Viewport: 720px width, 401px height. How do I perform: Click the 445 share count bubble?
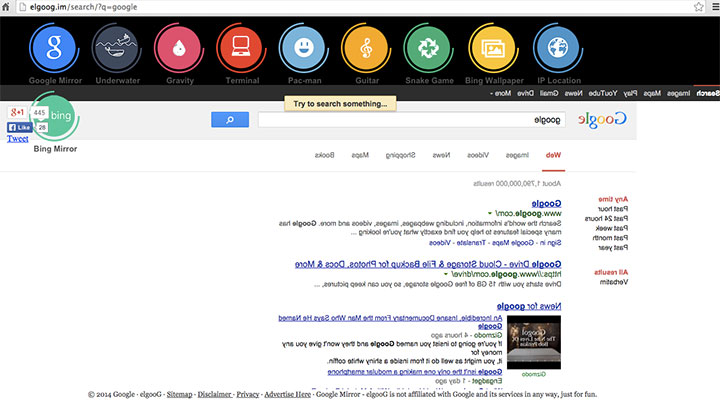tap(39, 113)
